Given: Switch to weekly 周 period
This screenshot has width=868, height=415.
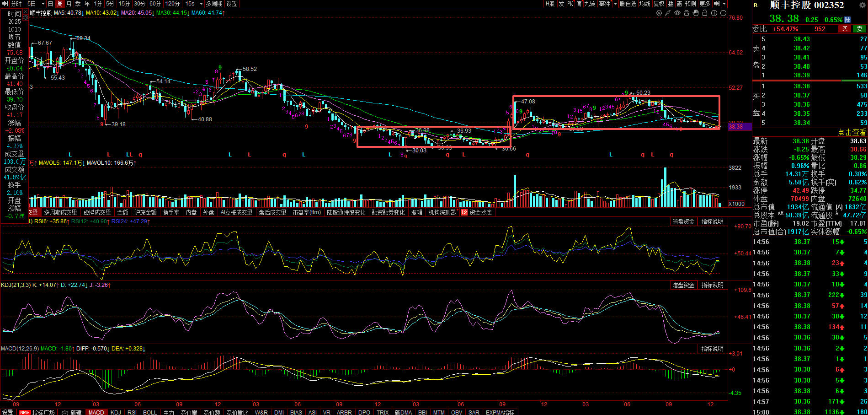Looking at the screenshot, I should [x=59, y=4].
